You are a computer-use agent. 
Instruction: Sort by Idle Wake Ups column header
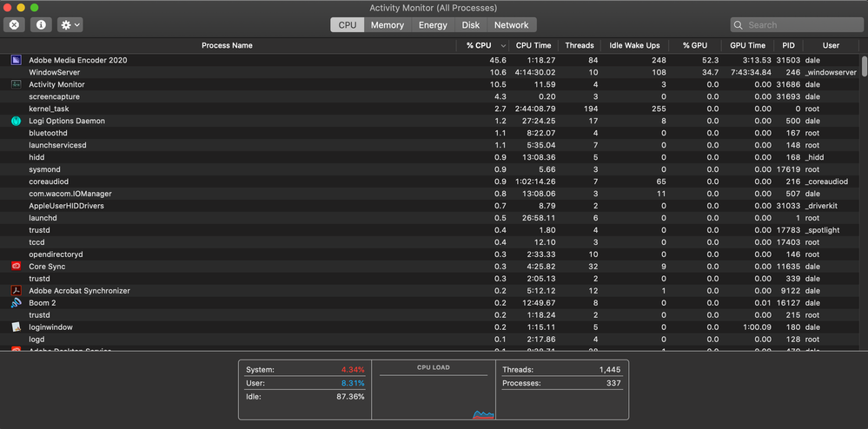[634, 45]
